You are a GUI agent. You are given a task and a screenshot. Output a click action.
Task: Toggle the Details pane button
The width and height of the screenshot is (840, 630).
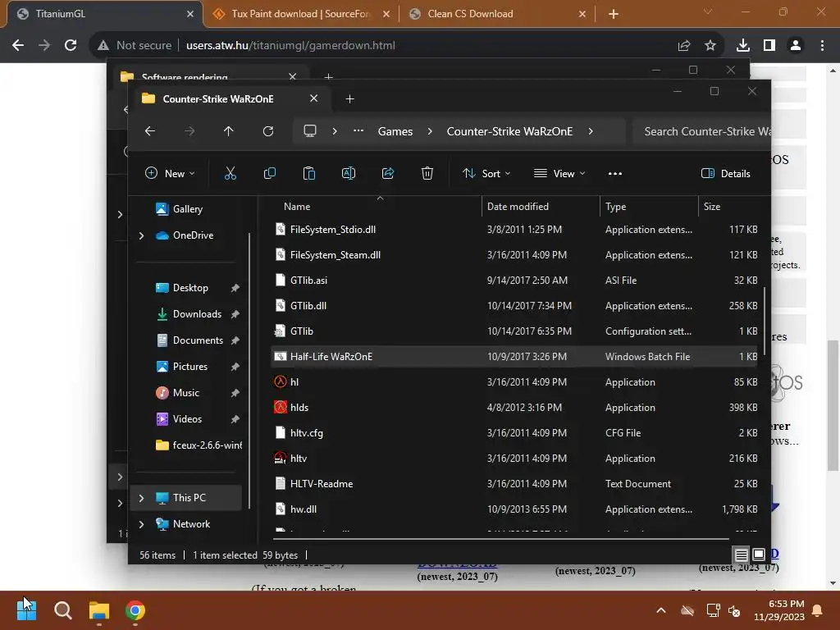(x=725, y=174)
